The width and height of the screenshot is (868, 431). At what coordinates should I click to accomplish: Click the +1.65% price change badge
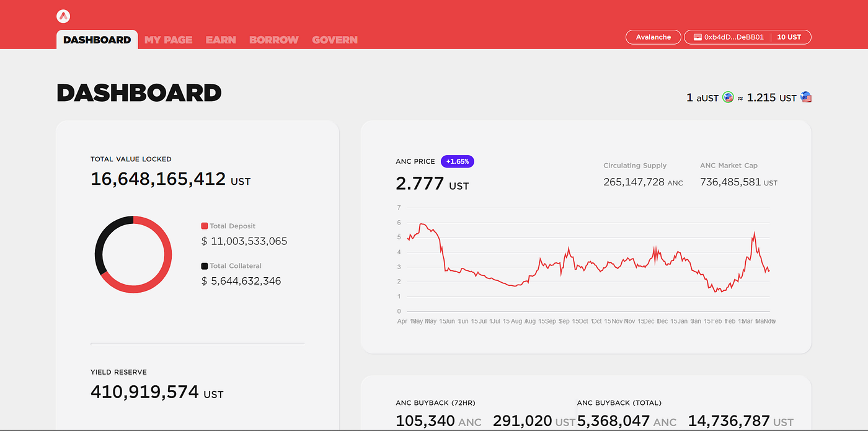pos(458,161)
